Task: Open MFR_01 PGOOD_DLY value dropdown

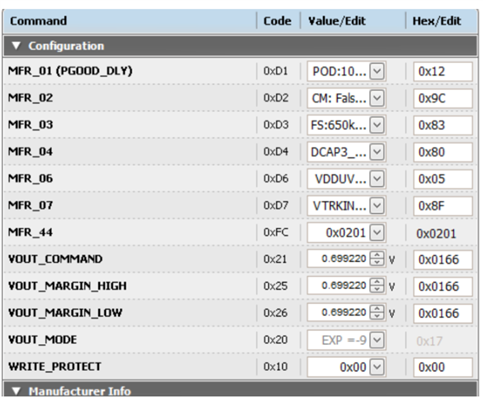Action: coord(377,71)
